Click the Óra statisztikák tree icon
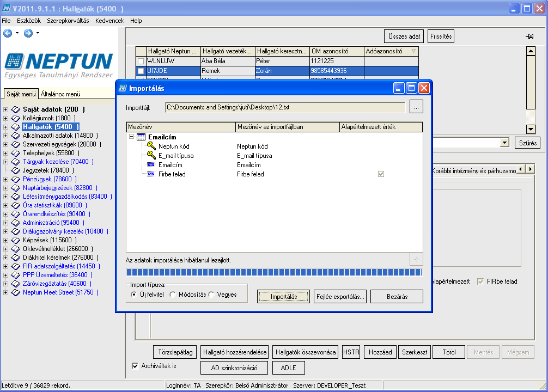548x392 pixels. pos(16,205)
